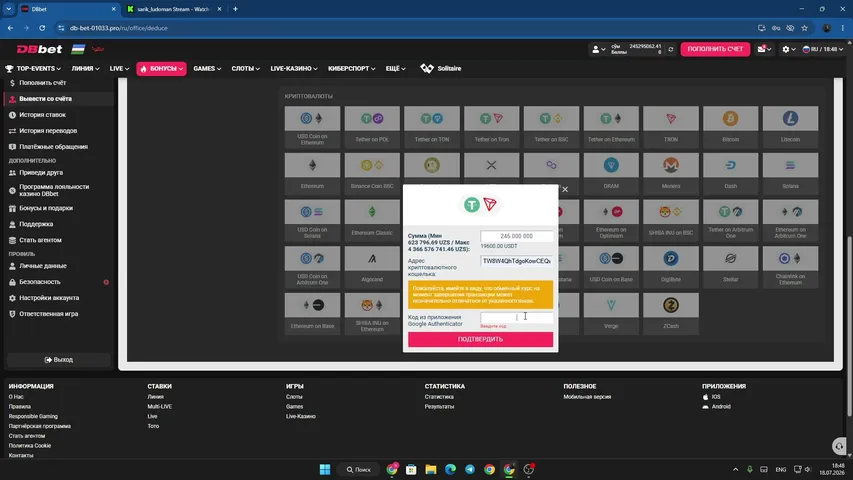This screenshot has width=853, height=480.
Task: Focus the withdrawal amount field
Action: 516,236
